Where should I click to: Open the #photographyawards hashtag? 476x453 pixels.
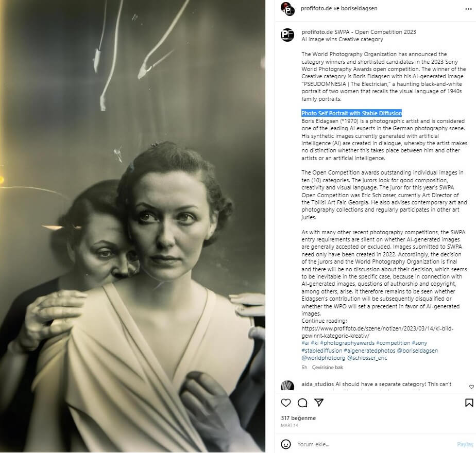coord(347,343)
